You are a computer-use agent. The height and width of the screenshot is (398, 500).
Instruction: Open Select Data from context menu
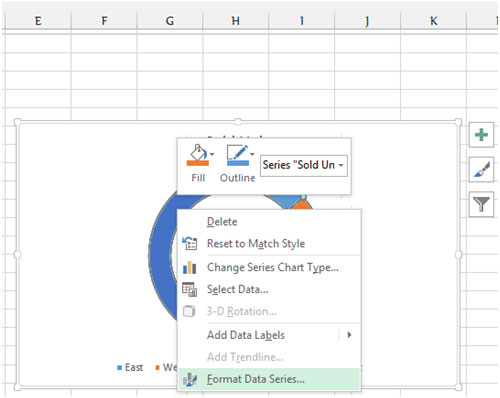point(269,289)
